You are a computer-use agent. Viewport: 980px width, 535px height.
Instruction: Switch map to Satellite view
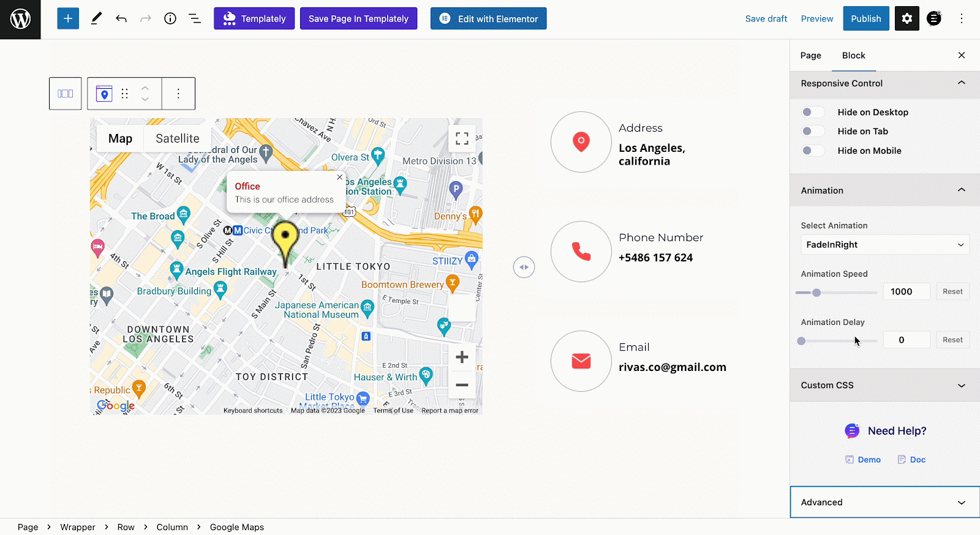(x=178, y=138)
